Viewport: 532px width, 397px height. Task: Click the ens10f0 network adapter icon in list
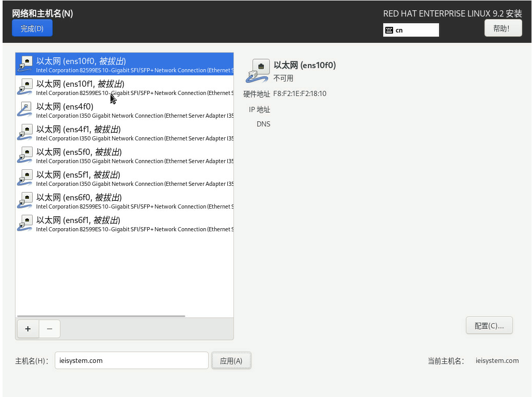[x=25, y=64]
